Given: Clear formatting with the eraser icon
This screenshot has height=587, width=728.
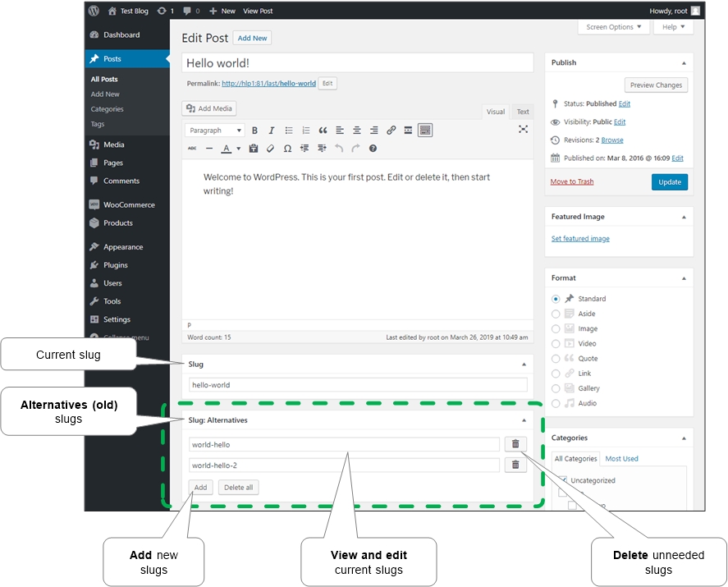Looking at the screenshot, I should tap(270, 149).
